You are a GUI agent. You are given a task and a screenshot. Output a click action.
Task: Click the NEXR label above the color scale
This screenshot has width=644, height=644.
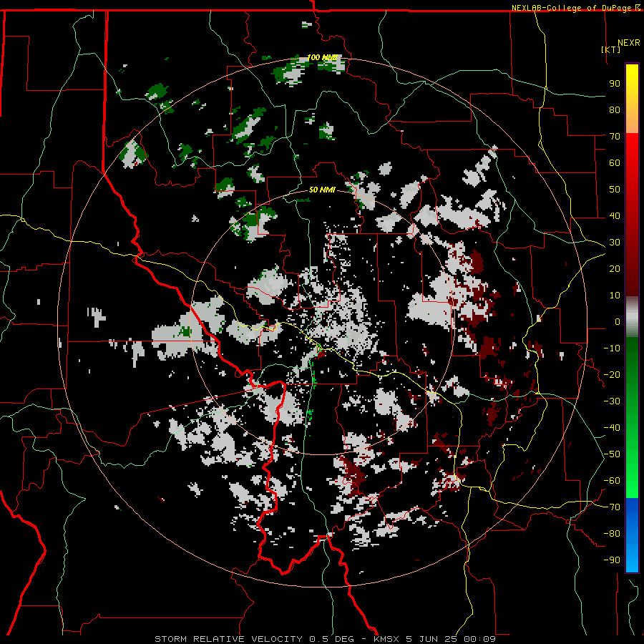pyautogui.click(x=628, y=43)
